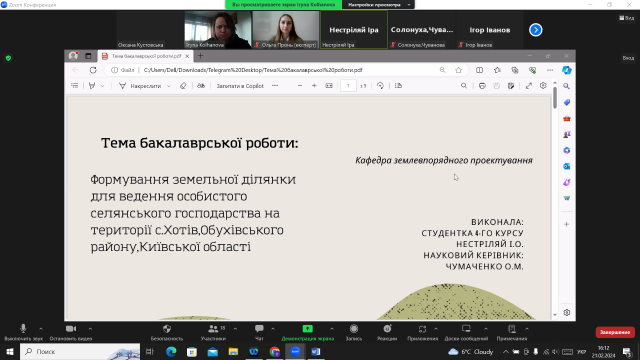Open Edge sidebar search icon

(567, 86)
